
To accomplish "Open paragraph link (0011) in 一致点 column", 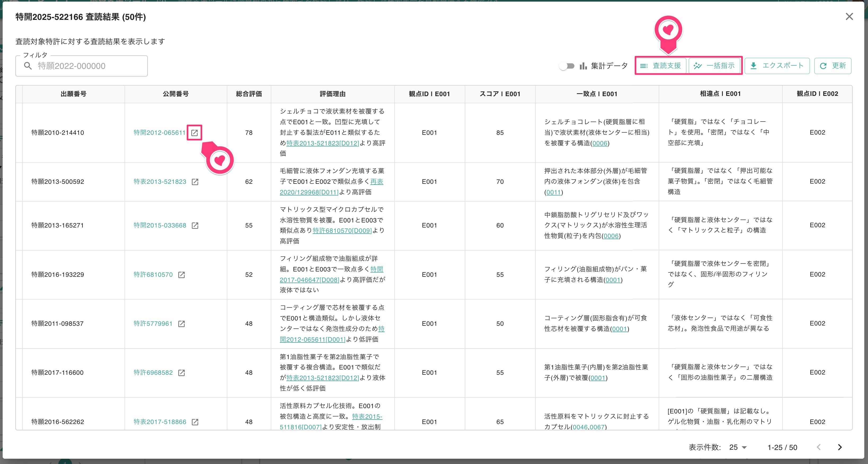I will click(553, 192).
